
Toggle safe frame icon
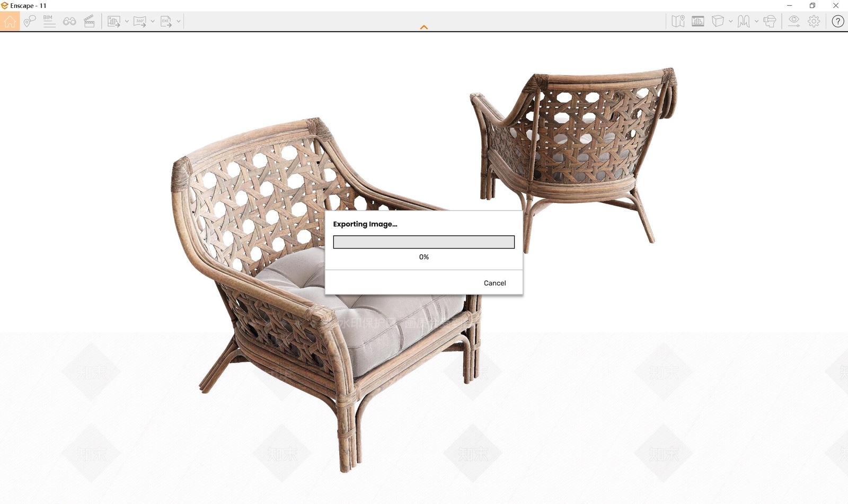(698, 21)
